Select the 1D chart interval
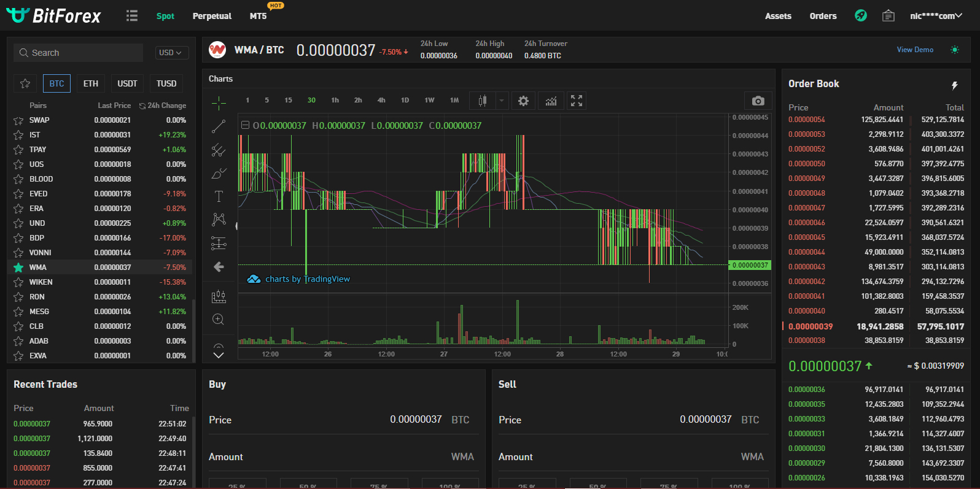The image size is (980, 489). coord(405,100)
